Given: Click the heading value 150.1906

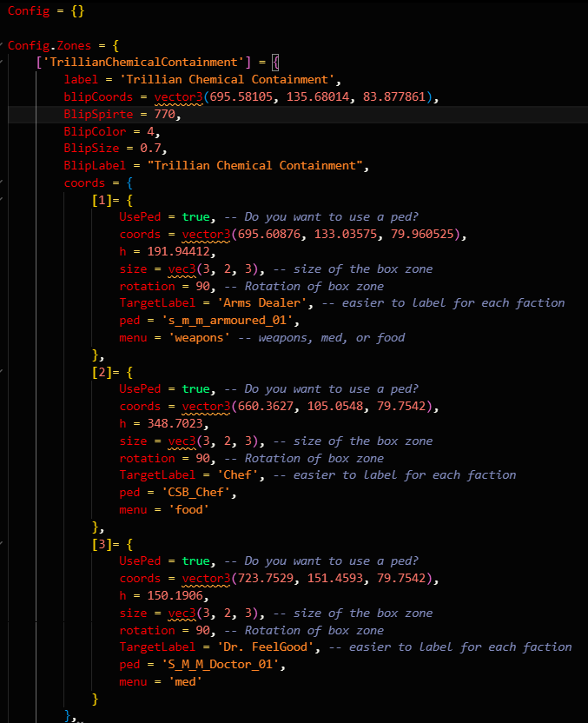Looking at the screenshot, I should [x=175, y=596].
